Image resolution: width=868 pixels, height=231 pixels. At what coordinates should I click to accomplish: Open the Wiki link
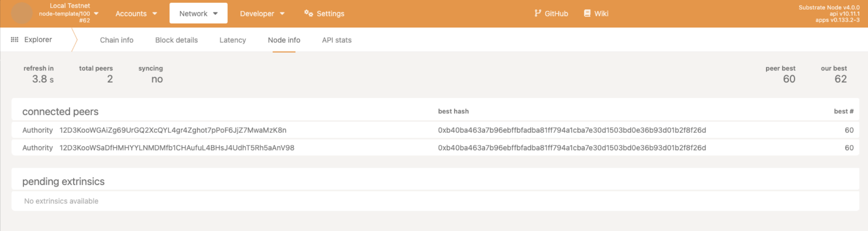596,13
